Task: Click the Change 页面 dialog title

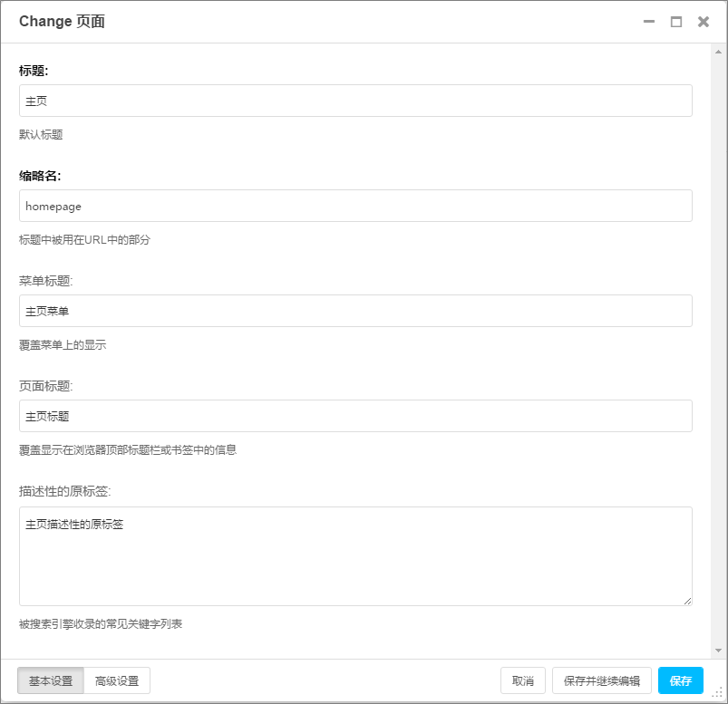Action: click(x=62, y=22)
